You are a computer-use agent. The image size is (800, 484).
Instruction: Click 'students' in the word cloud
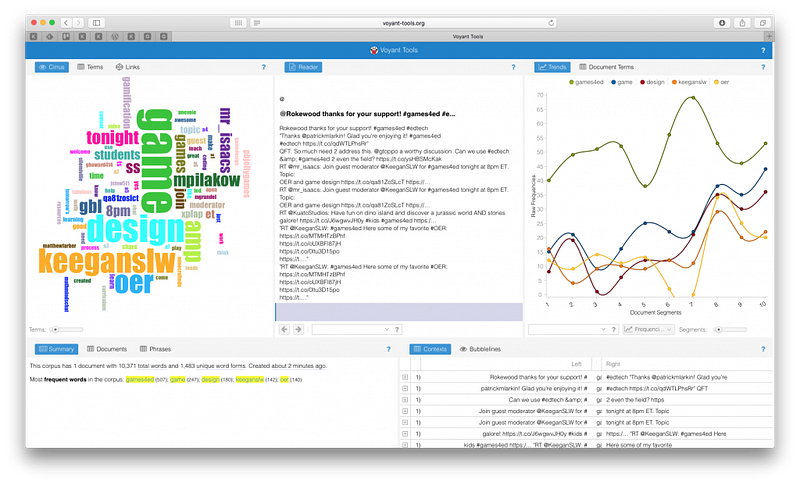(x=117, y=155)
